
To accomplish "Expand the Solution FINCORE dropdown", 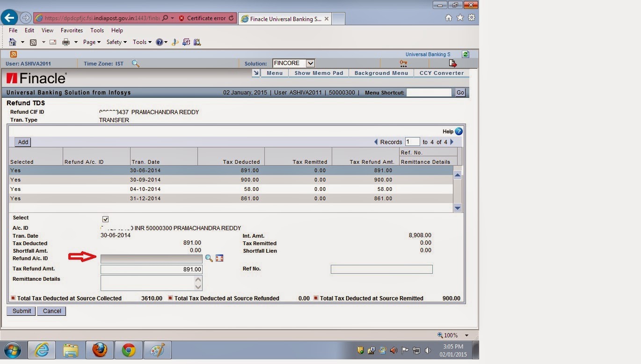I will coord(310,63).
